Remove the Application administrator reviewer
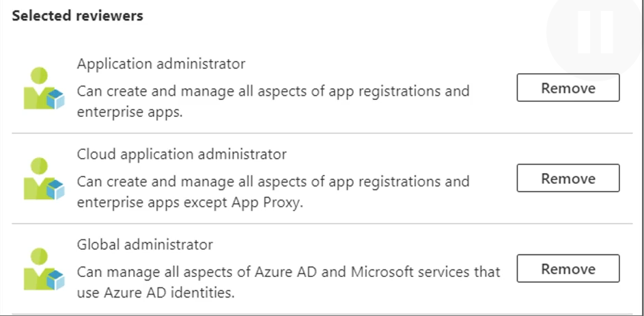Viewport: 644px width, 316px height. tap(568, 88)
